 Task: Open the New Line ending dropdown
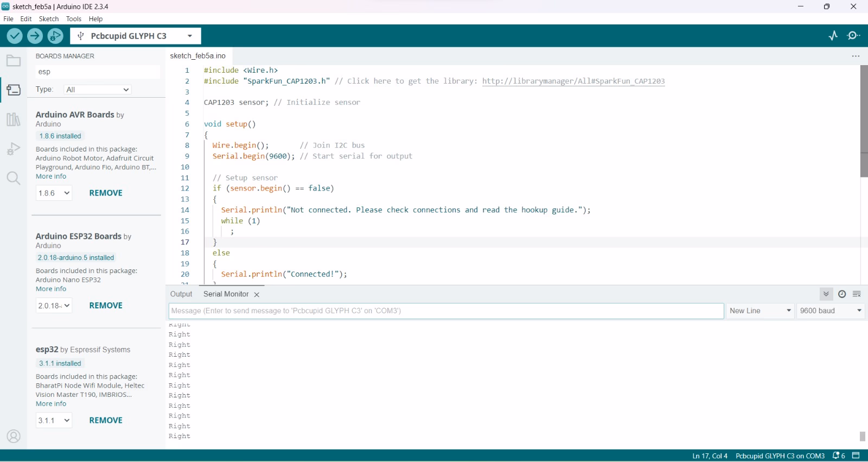coord(760,311)
